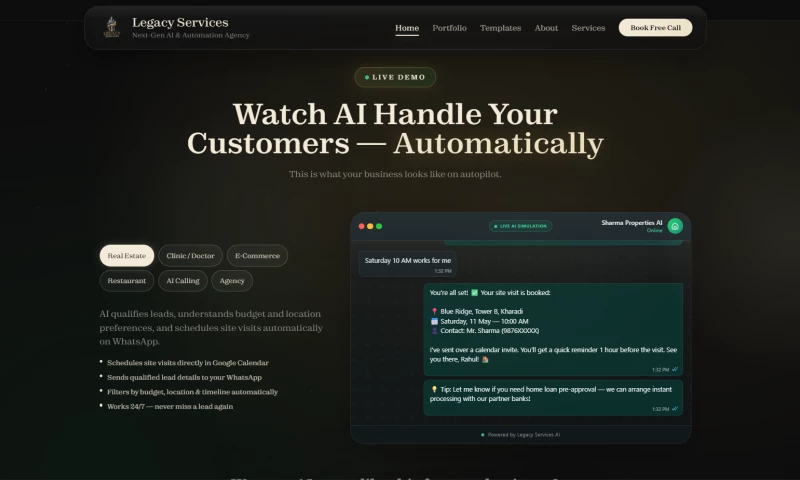Click 'Sends qualified lead details to your WhatsApp' bullet

(x=184, y=377)
